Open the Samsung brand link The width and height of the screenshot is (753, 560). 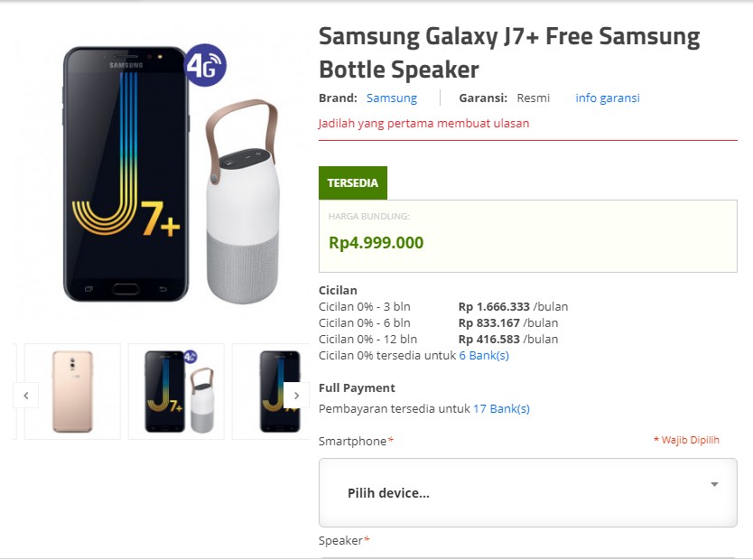(x=391, y=98)
